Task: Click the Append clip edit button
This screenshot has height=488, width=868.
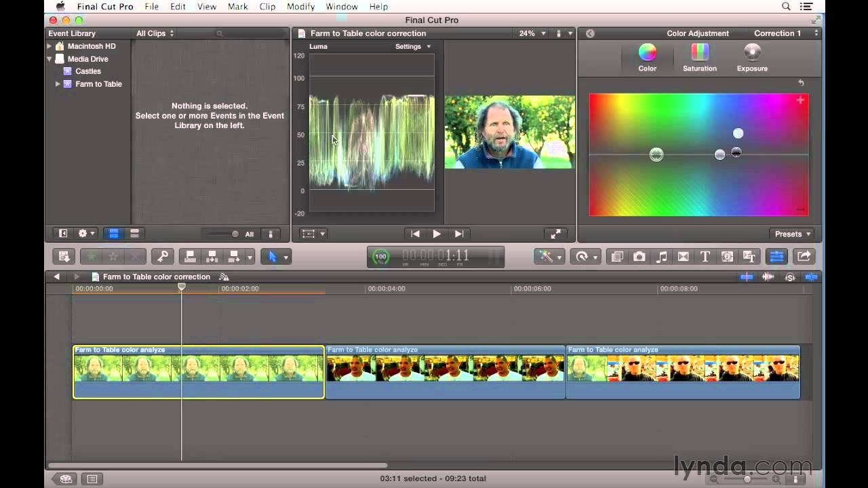Action: click(234, 257)
